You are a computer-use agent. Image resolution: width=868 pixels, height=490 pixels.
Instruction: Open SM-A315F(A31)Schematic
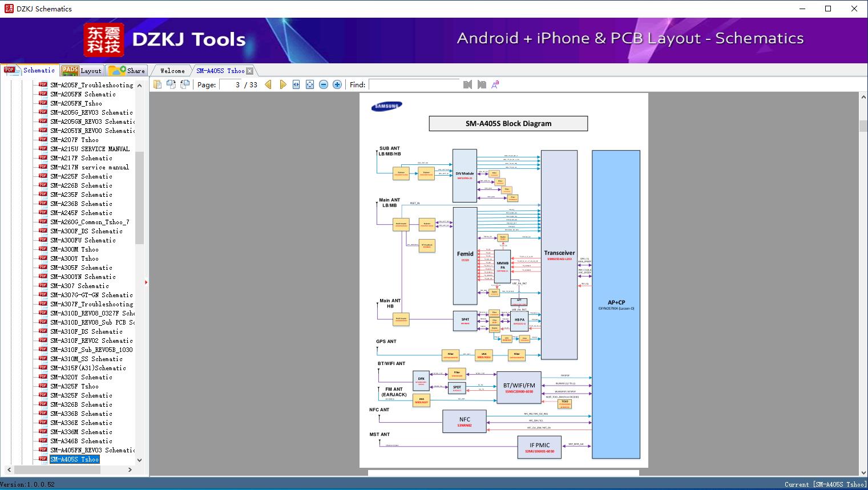[x=88, y=368]
